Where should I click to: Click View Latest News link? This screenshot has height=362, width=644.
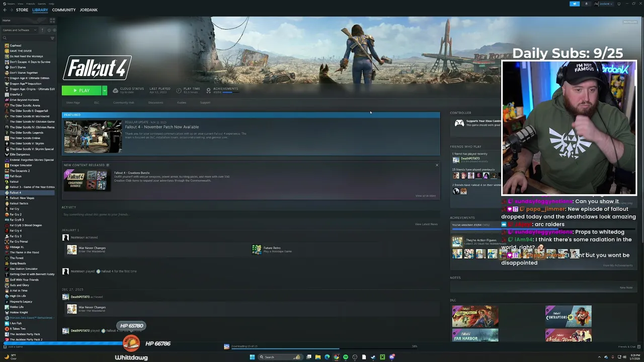tap(426, 224)
